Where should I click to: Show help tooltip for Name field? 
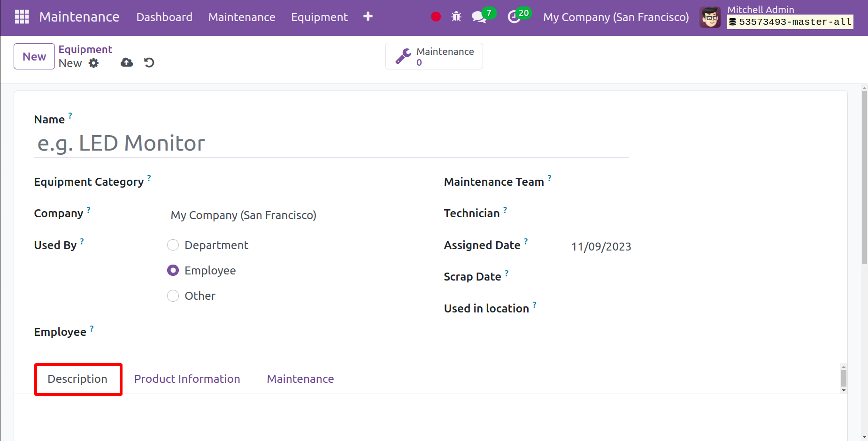(x=70, y=115)
